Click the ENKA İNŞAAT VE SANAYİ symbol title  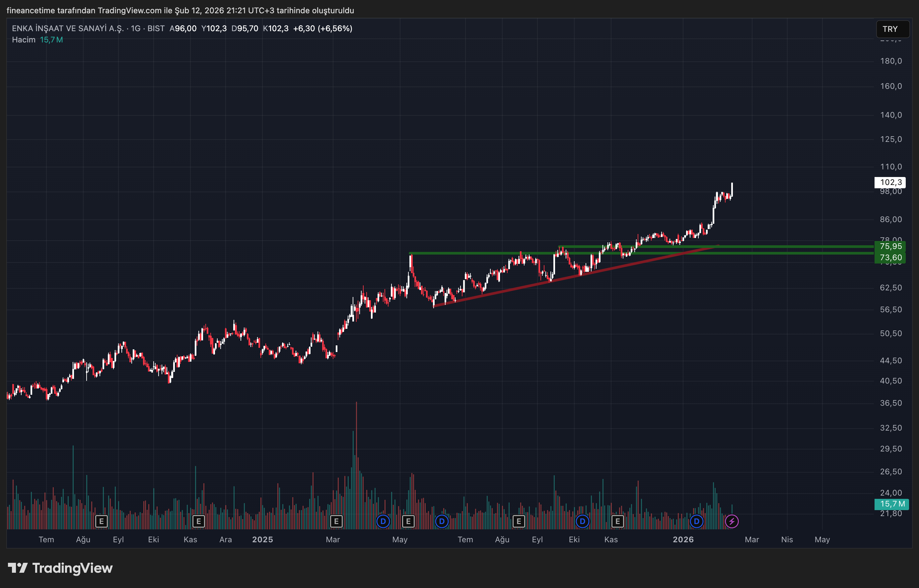point(68,28)
